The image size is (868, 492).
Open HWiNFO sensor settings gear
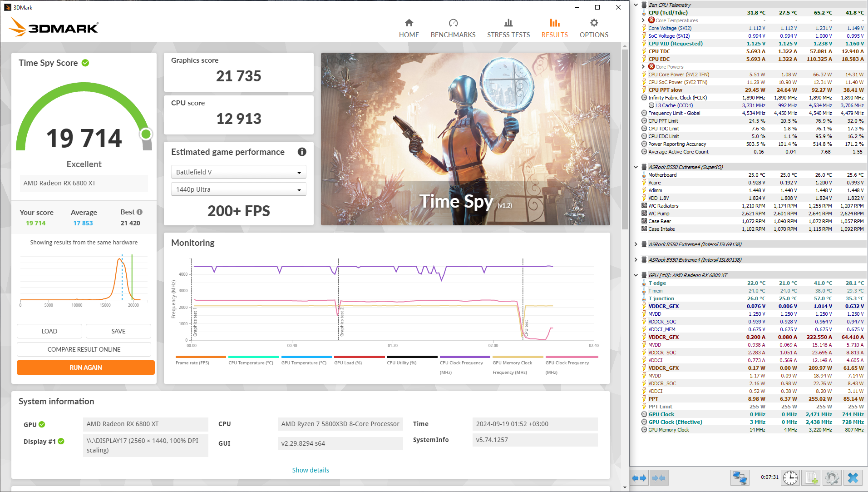tap(832, 478)
